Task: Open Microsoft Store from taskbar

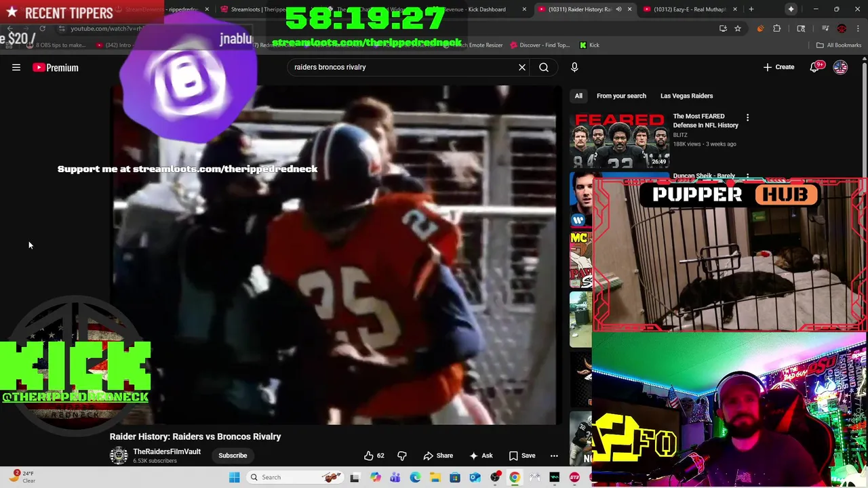Action: point(455,477)
